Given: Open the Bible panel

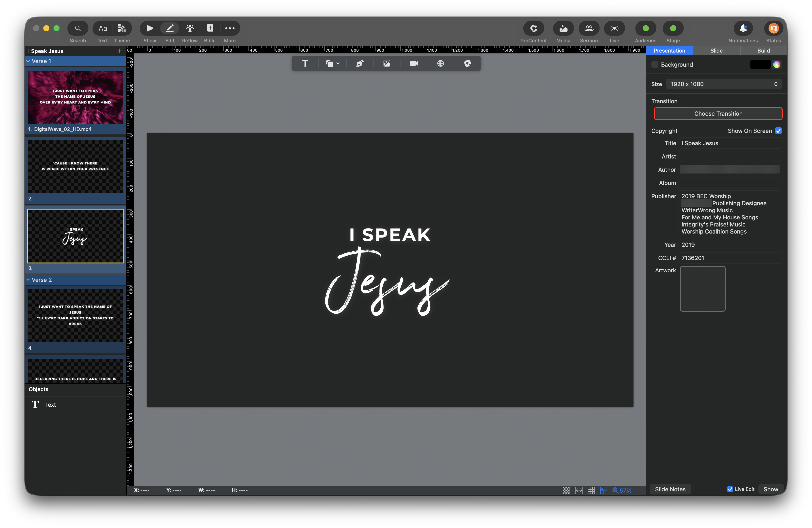Looking at the screenshot, I should 210,28.
